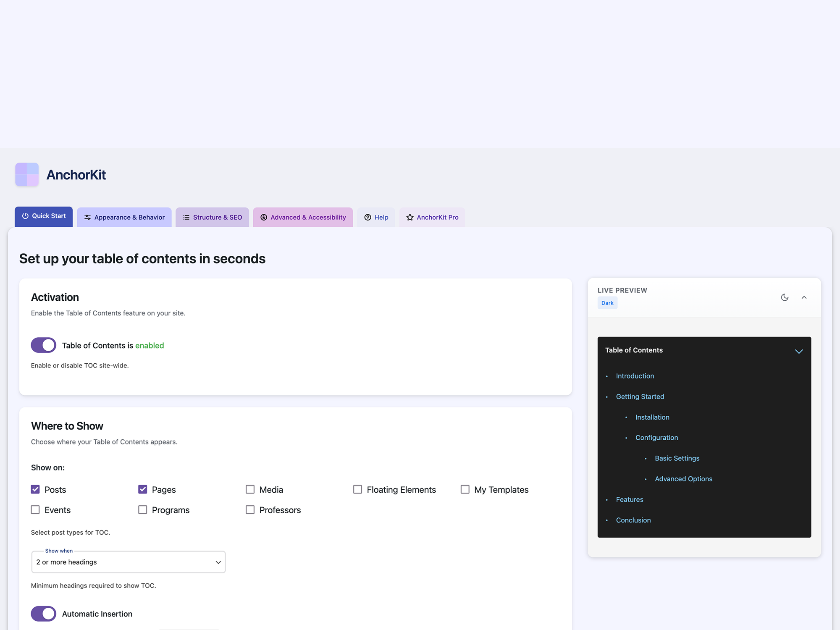Click the AnchorKit title text
840x630 pixels.
(76, 175)
